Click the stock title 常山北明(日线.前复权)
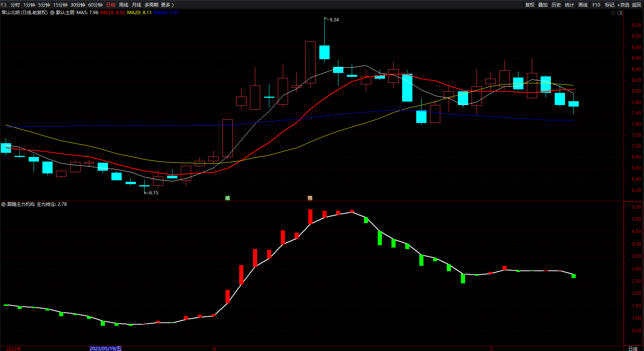The height and width of the screenshot is (351, 644). (x=25, y=13)
